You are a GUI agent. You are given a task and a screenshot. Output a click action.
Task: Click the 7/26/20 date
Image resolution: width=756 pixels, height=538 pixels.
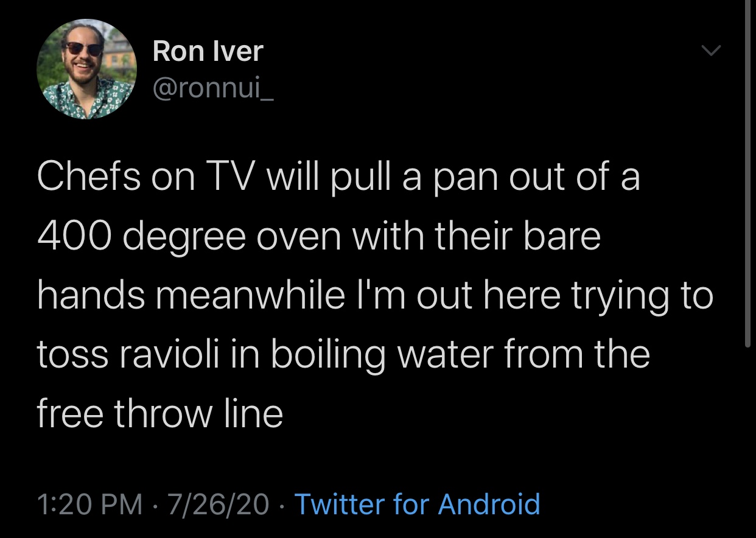pos(219,504)
